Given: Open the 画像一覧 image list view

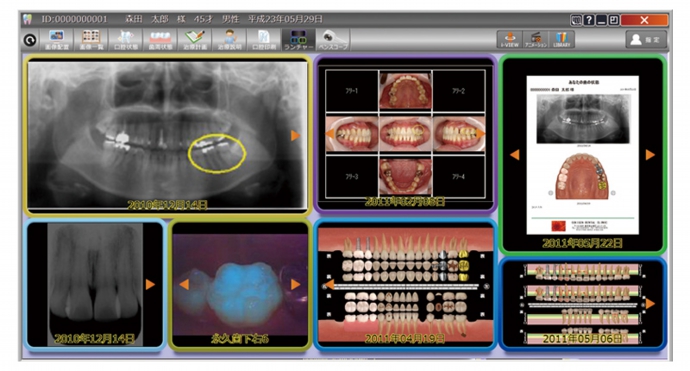Looking at the screenshot, I should (x=91, y=40).
